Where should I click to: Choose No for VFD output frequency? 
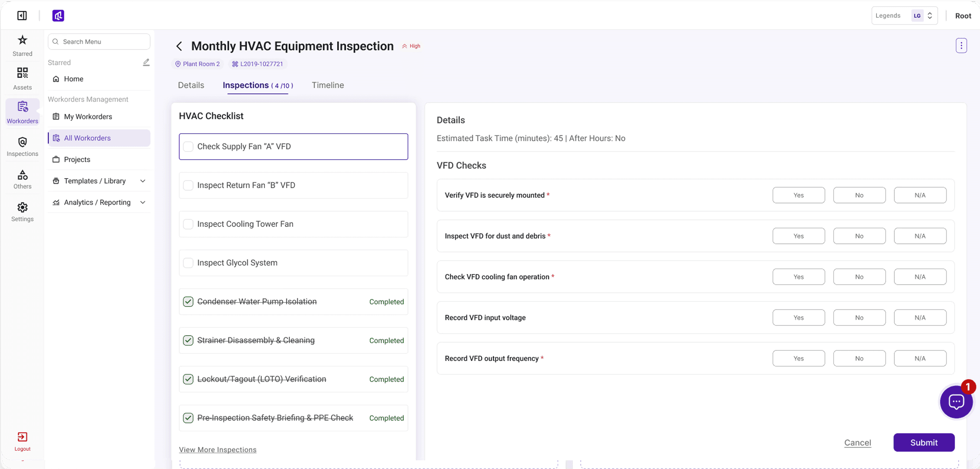coord(859,359)
